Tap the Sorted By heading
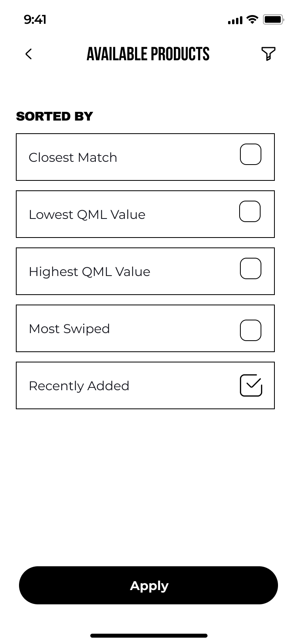The height and width of the screenshot is (644, 297). pyautogui.click(x=54, y=116)
